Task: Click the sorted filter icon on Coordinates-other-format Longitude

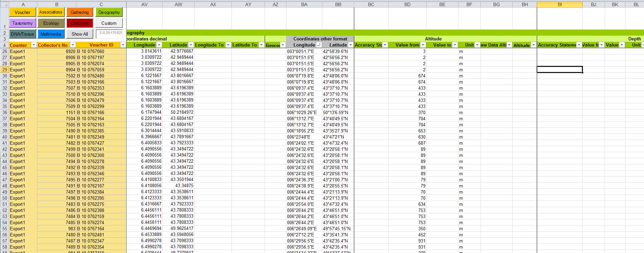Action: point(319,45)
